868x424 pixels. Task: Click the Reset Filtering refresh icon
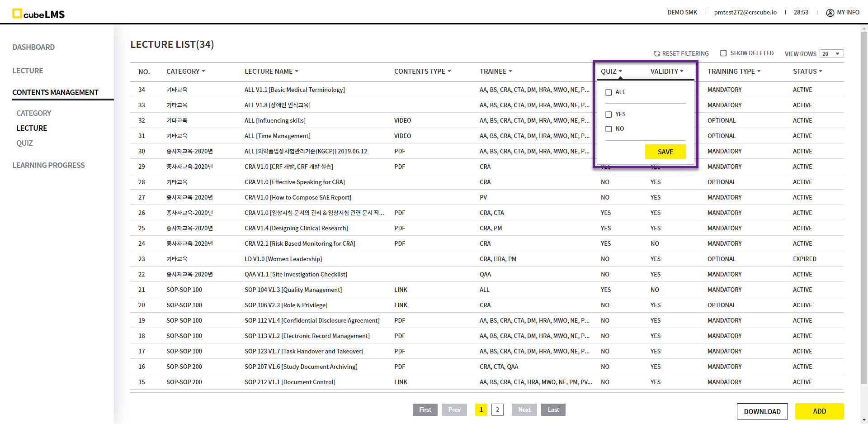click(657, 53)
